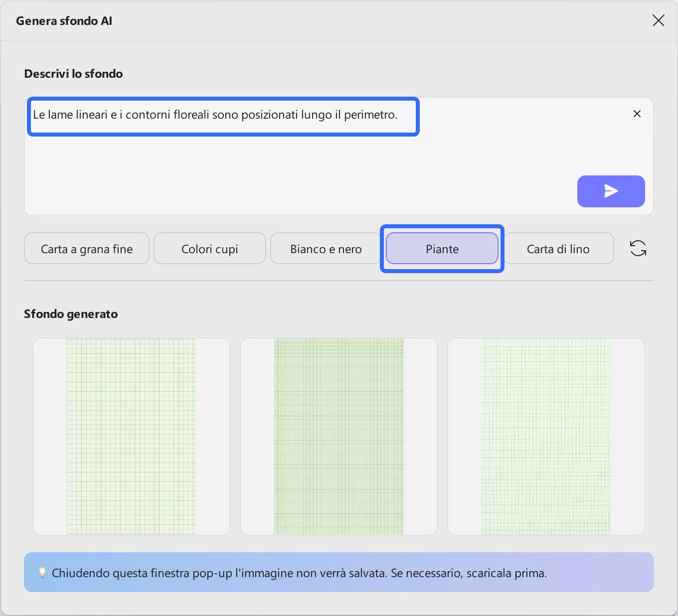Click the Genera sfondo AI title
This screenshot has height=616, width=678.
click(x=64, y=21)
